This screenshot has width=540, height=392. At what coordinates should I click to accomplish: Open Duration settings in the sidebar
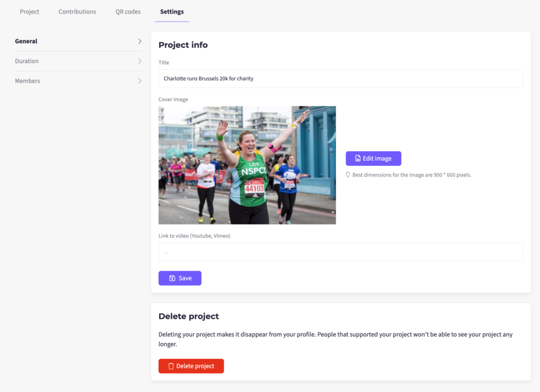click(x=27, y=61)
